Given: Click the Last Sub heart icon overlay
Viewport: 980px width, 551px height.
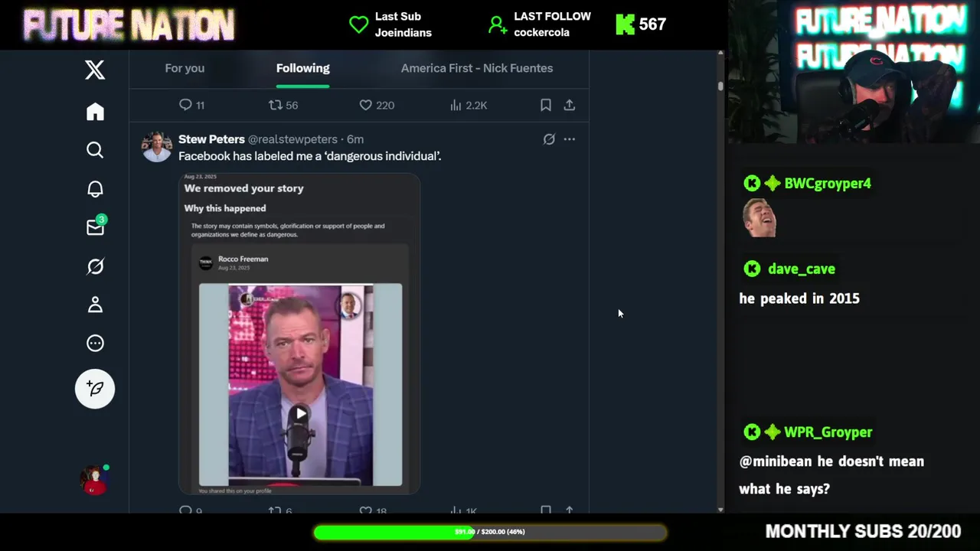Looking at the screenshot, I should (x=358, y=24).
